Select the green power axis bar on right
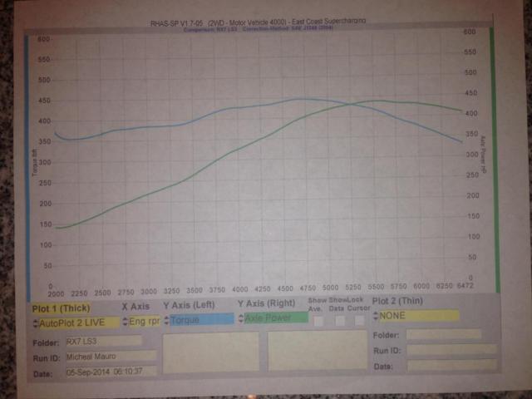The width and height of the screenshot is (532, 399). click(495, 160)
